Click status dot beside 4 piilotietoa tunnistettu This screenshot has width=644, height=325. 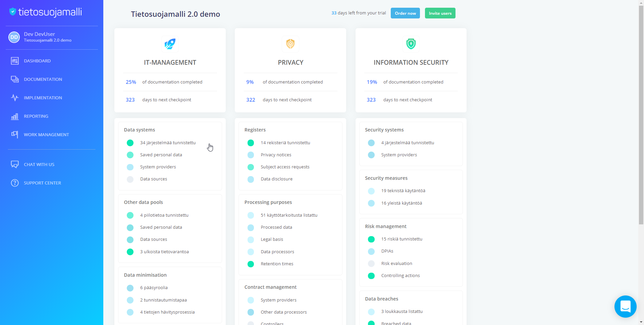click(x=130, y=215)
